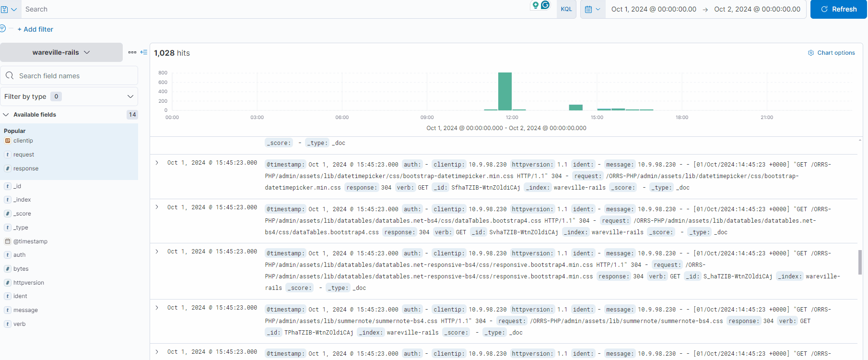Open the calendar quick date menu
This screenshot has height=360, width=868.
pyautogui.click(x=593, y=9)
